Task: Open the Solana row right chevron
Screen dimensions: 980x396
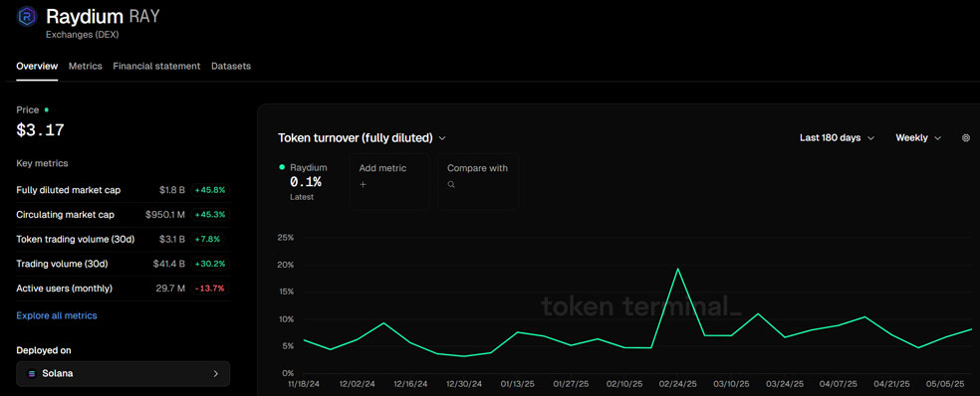Action: (216, 373)
